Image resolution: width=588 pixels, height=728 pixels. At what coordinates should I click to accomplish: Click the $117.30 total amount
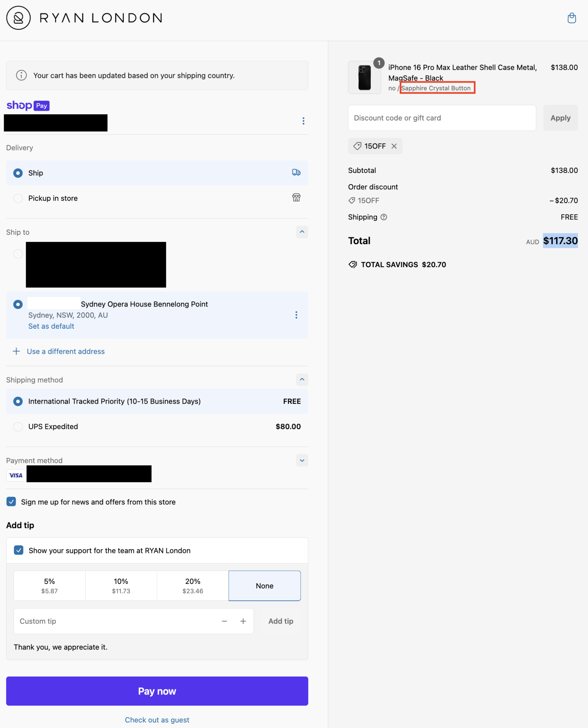560,241
